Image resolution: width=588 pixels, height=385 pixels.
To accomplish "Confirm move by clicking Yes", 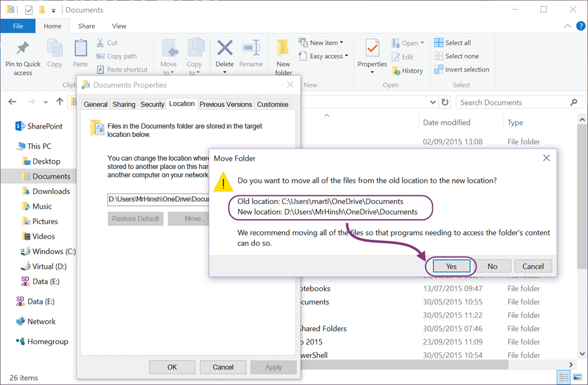I will tap(451, 266).
